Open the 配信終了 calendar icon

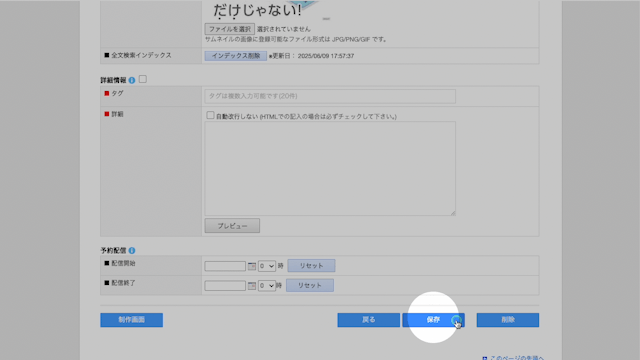(x=252, y=286)
